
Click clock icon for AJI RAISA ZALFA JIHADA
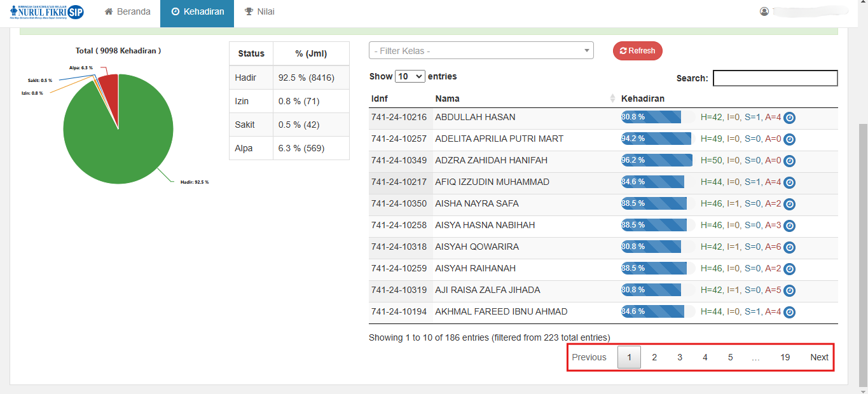789,290
